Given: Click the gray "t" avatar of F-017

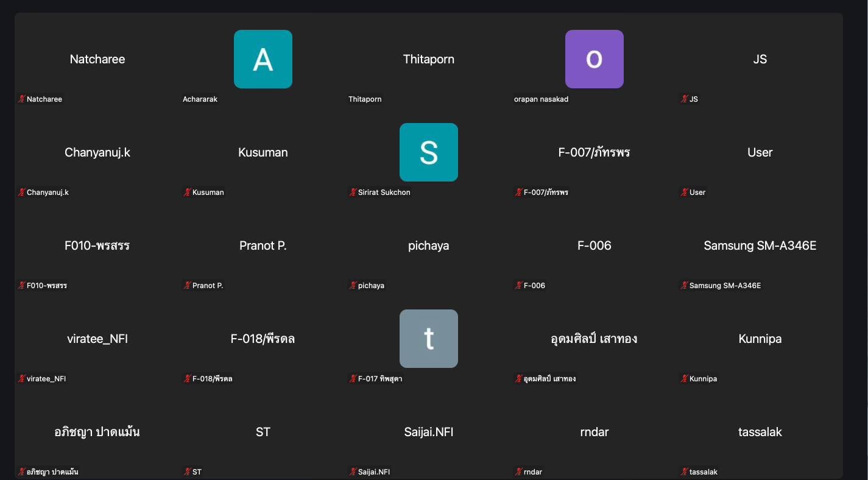Looking at the screenshot, I should pos(428,339).
